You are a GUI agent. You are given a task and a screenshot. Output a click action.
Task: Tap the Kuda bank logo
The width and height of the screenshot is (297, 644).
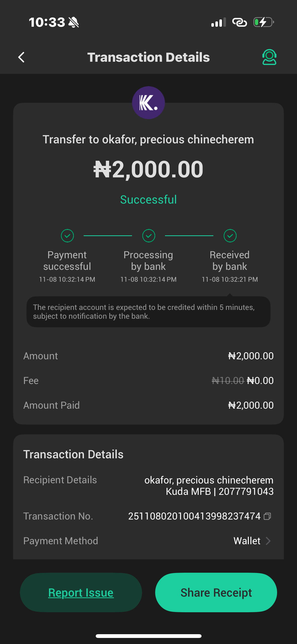tap(148, 103)
